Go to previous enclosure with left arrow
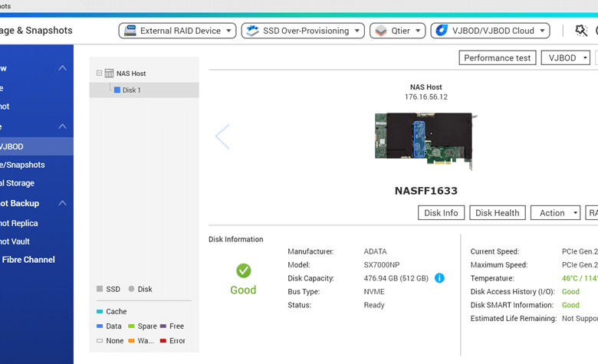 click(222, 136)
